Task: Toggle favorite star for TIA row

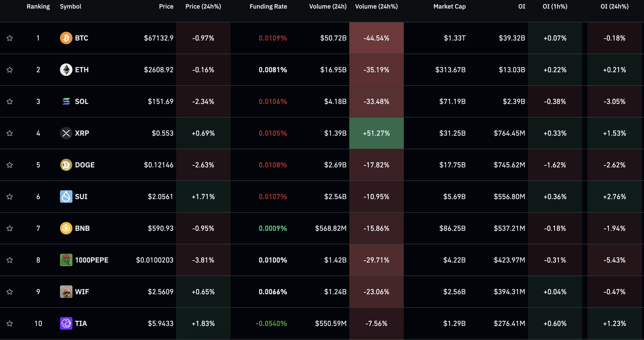Action: click(x=10, y=323)
